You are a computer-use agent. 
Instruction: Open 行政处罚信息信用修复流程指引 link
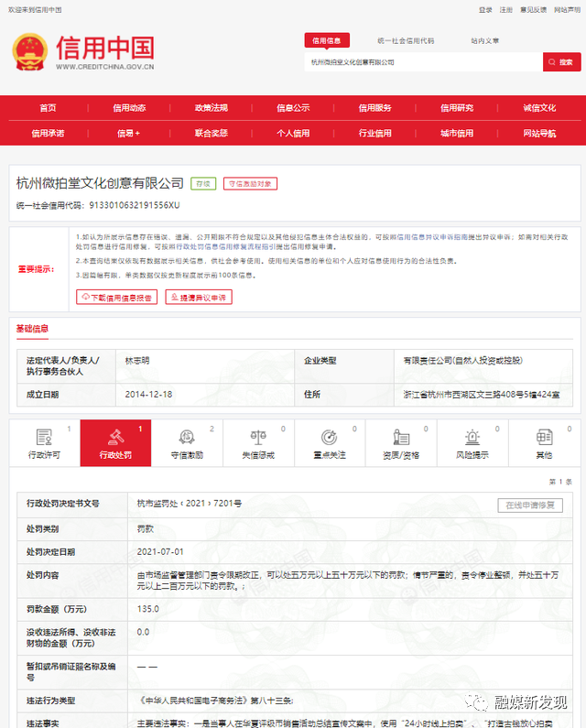[226, 246]
